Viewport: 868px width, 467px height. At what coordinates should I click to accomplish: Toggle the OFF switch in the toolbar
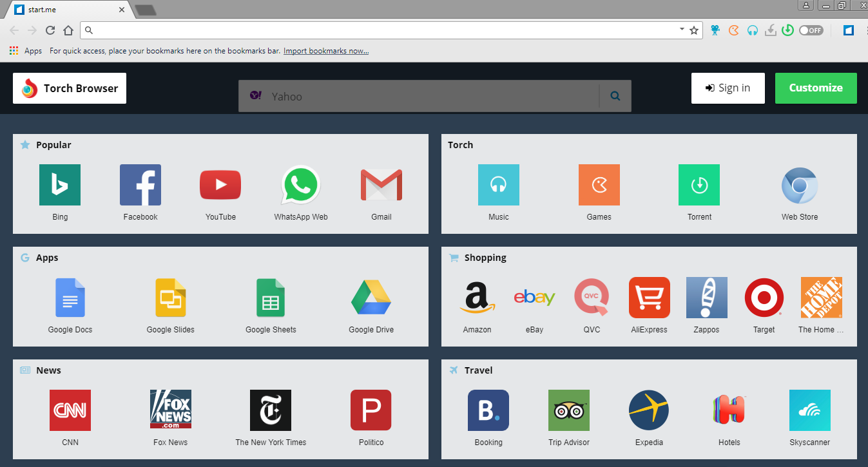pyautogui.click(x=811, y=30)
